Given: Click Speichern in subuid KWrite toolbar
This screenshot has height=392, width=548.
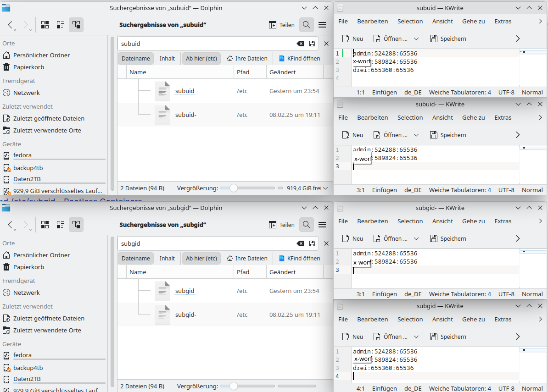Looking at the screenshot, I should (x=447, y=39).
